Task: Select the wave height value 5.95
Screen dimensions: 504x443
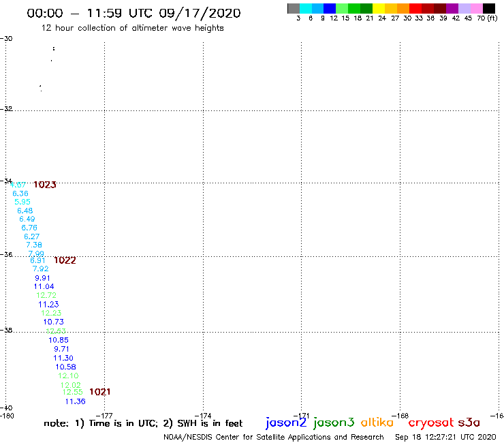Action: tap(22, 202)
